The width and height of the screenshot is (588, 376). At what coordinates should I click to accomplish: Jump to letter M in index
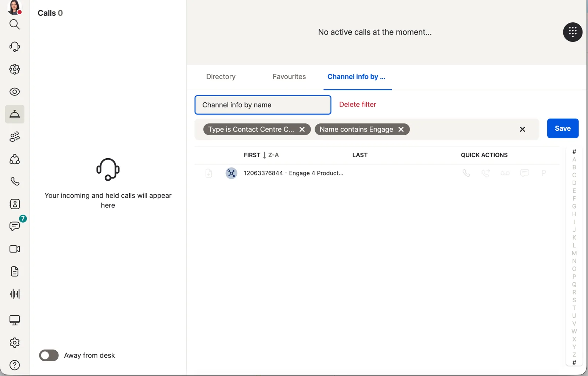click(574, 253)
